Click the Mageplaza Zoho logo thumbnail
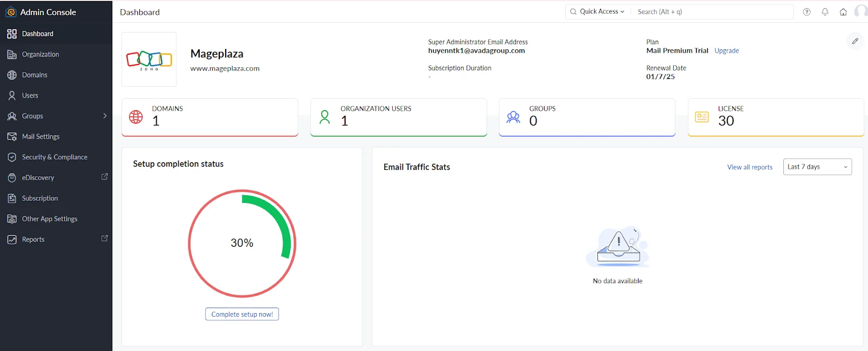Screen dimensions: 868x351 click(x=149, y=59)
